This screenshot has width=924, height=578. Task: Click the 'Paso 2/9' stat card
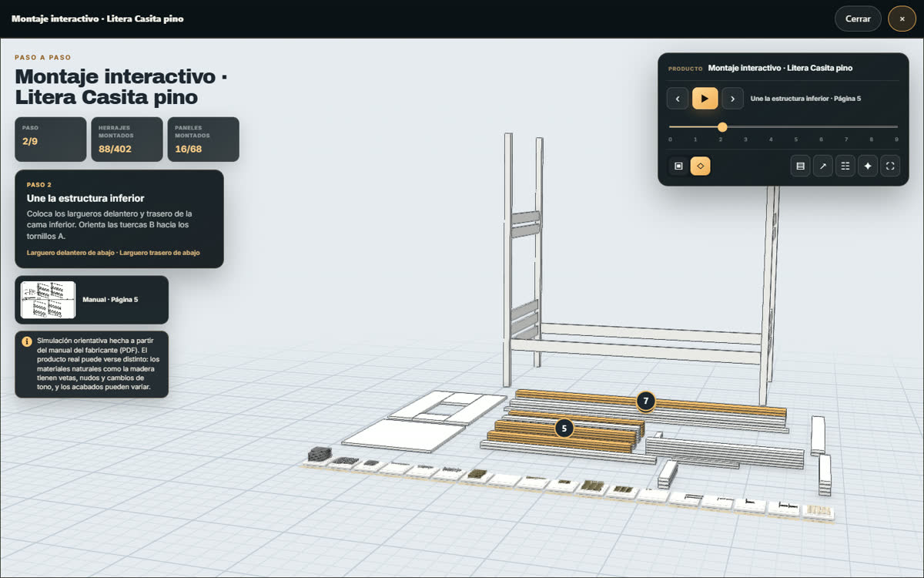[51, 139]
